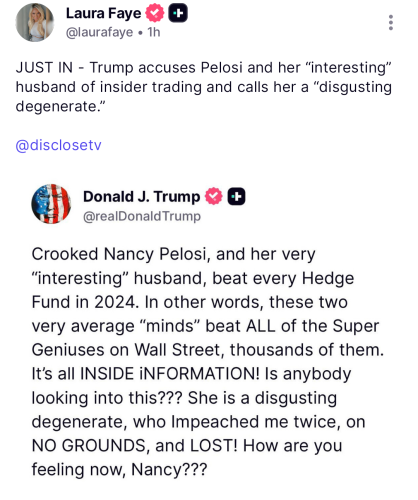Image resolution: width=418 pixels, height=500 pixels.
Task: Open the three-dot more options menu
Action: click(391, 23)
